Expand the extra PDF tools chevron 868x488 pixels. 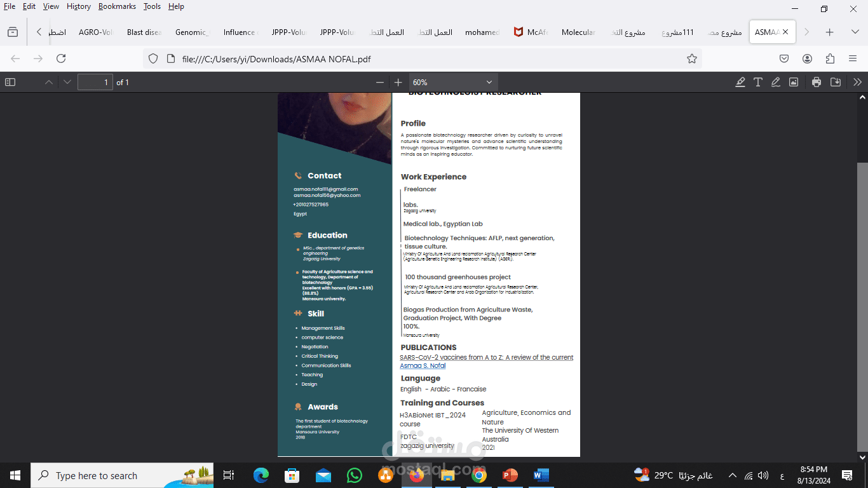(x=857, y=81)
